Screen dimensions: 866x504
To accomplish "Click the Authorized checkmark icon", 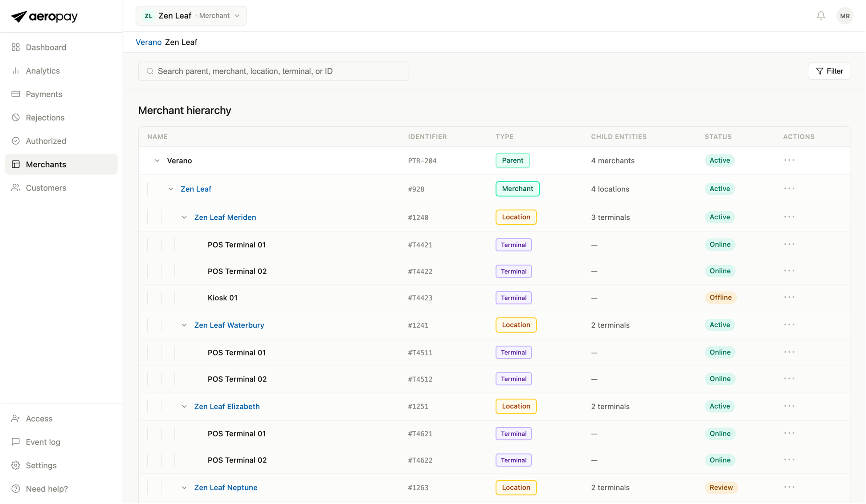I will (x=16, y=140).
